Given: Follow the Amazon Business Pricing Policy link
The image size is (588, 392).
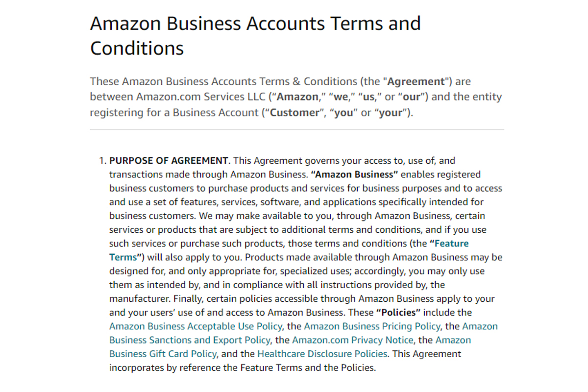Looking at the screenshot, I should click(x=372, y=326).
